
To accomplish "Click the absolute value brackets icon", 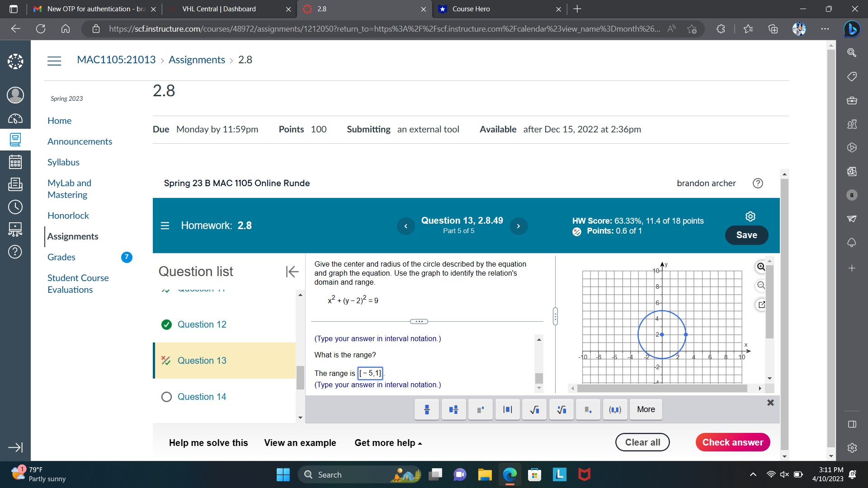I will [507, 409].
